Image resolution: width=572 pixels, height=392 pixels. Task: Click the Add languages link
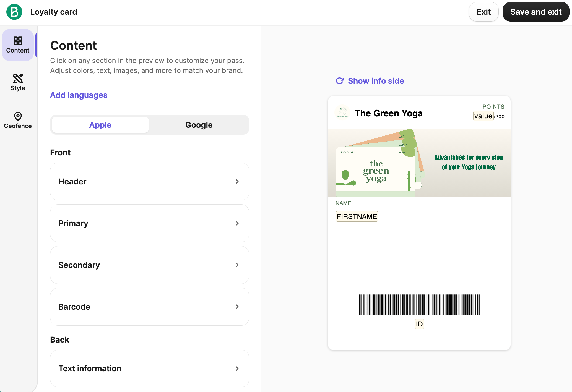(x=79, y=95)
